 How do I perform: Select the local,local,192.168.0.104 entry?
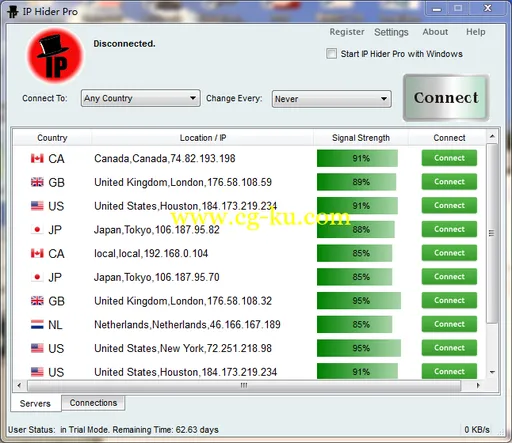click(x=151, y=254)
